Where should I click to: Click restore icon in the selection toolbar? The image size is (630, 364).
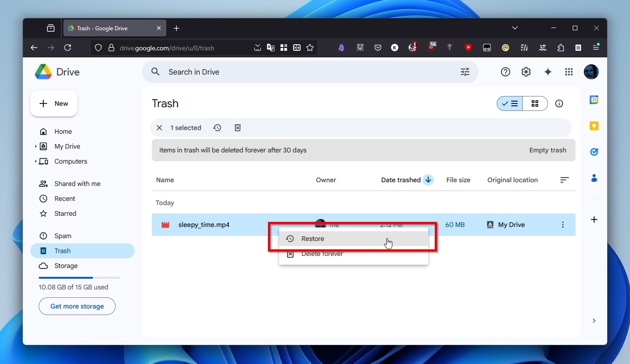[217, 128]
